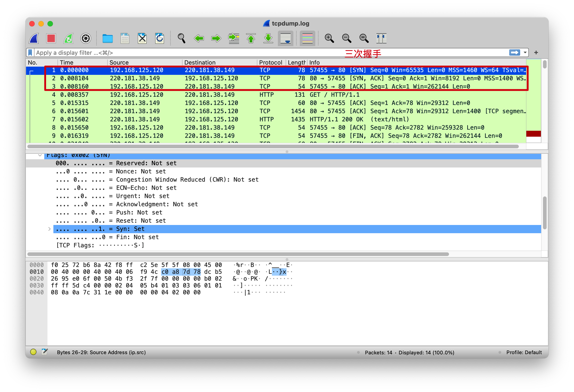Sort by the Time column header
The image size is (574, 392).
(x=83, y=63)
